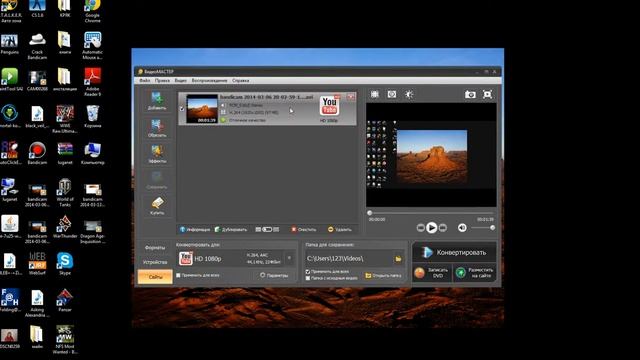Expand the HD 1080p format dropdown arrow
This screenshot has width=640, height=360.
[x=289, y=258]
